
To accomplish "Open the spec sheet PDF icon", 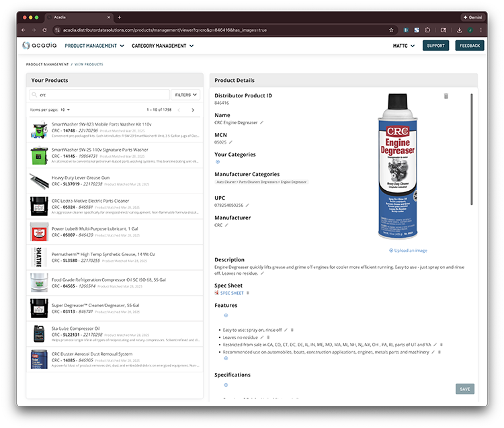I will pos(216,293).
